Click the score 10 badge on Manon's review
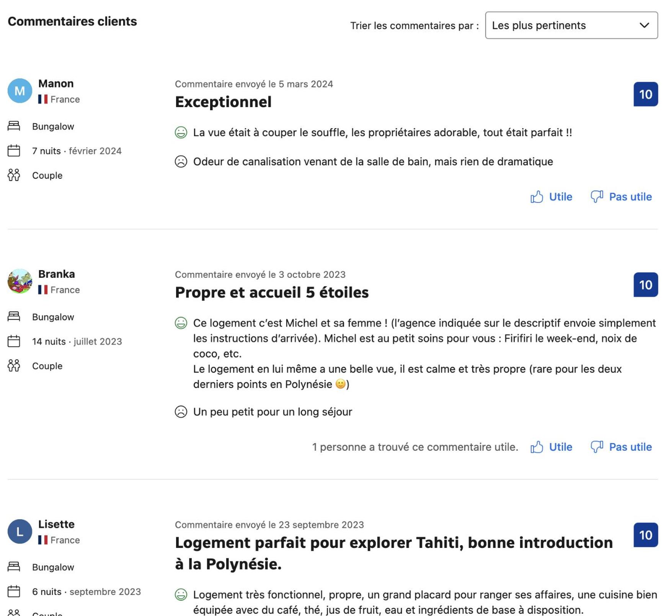The height and width of the screenshot is (616, 672). click(x=646, y=94)
